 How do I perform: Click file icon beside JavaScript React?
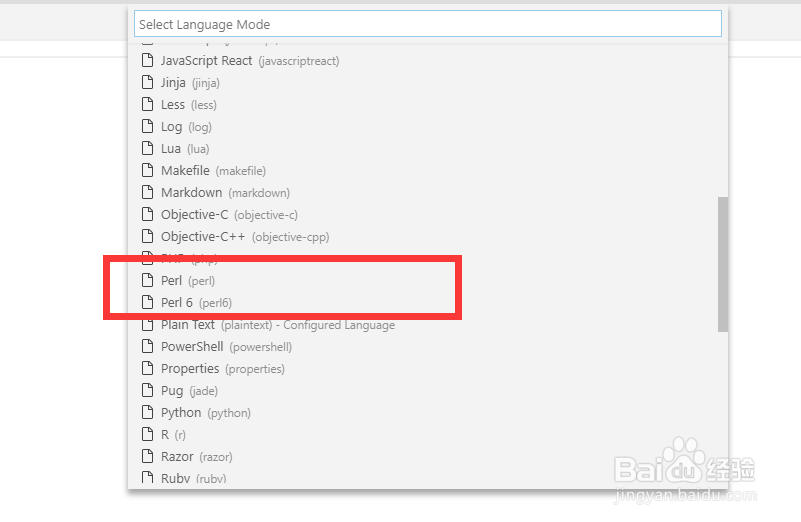pyautogui.click(x=147, y=60)
